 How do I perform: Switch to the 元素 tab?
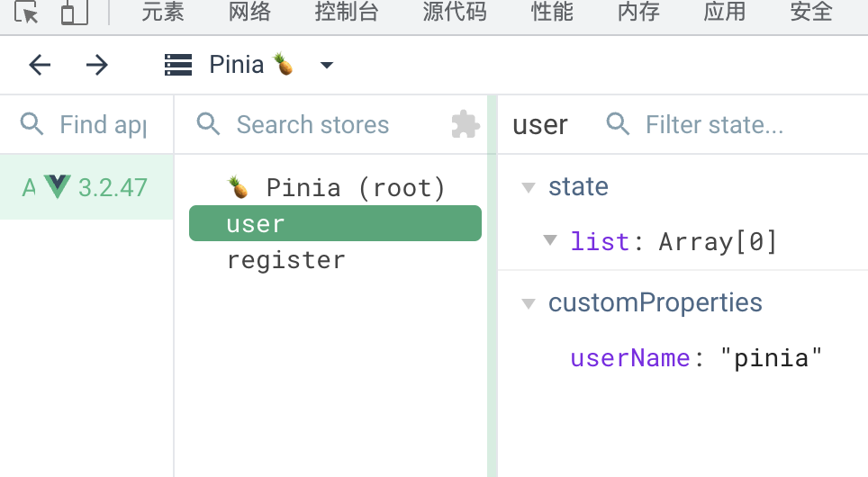[163, 12]
